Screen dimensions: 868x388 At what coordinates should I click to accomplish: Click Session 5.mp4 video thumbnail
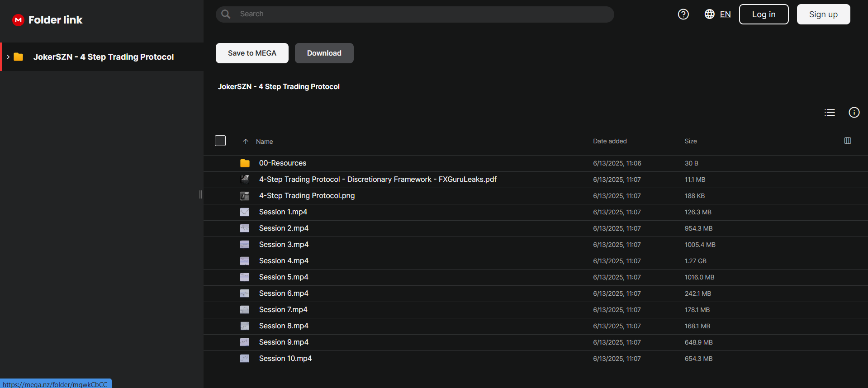(x=245, y=277)
